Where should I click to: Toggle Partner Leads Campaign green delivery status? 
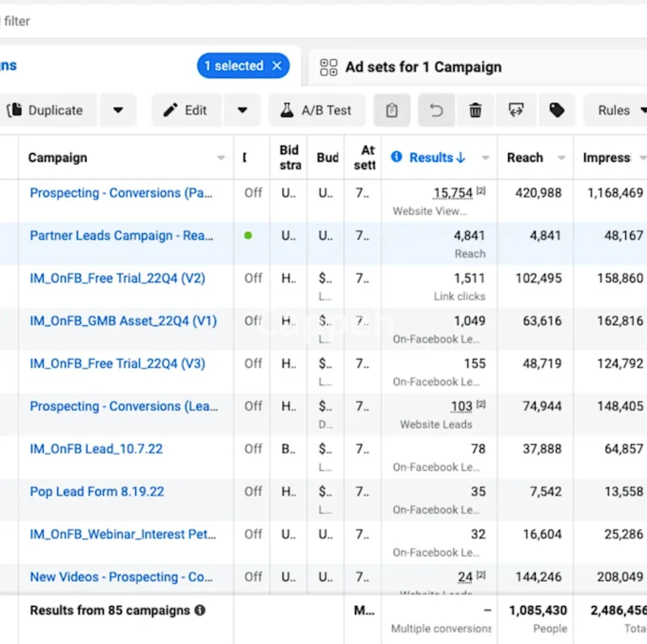coord(248,235)
